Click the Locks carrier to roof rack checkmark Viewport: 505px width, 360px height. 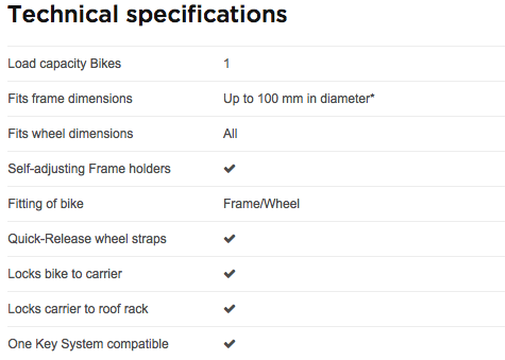(x=229, y=309)
